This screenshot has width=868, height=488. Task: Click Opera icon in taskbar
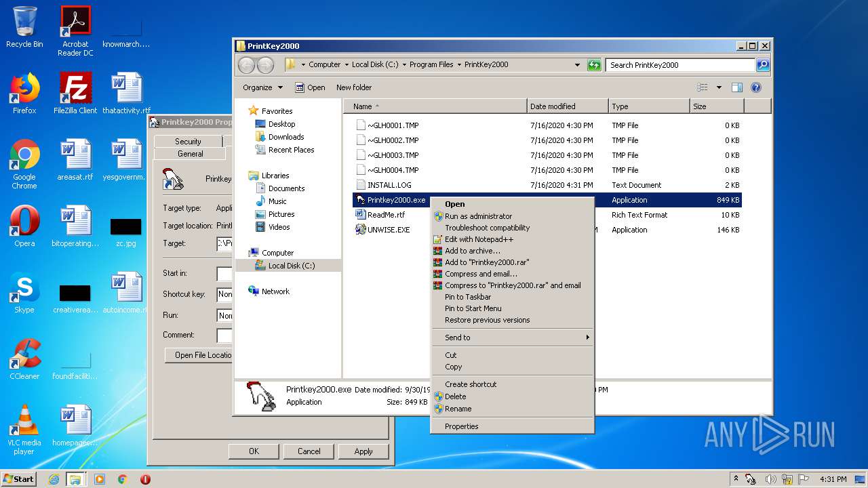145,479
